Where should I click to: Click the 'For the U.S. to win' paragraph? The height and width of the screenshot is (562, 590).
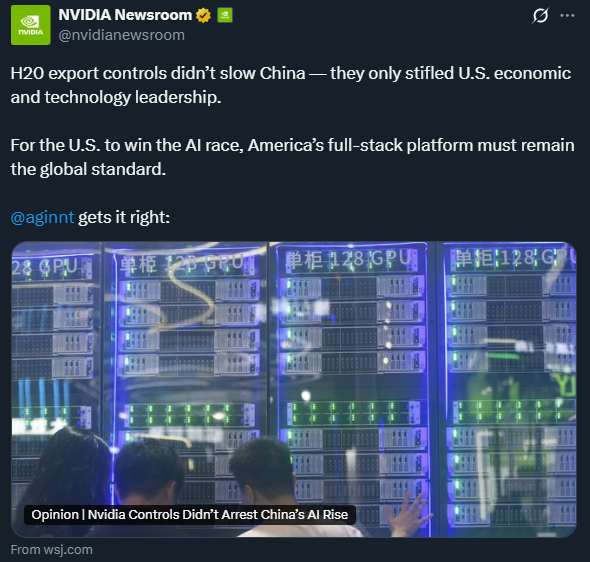[292, 157]
